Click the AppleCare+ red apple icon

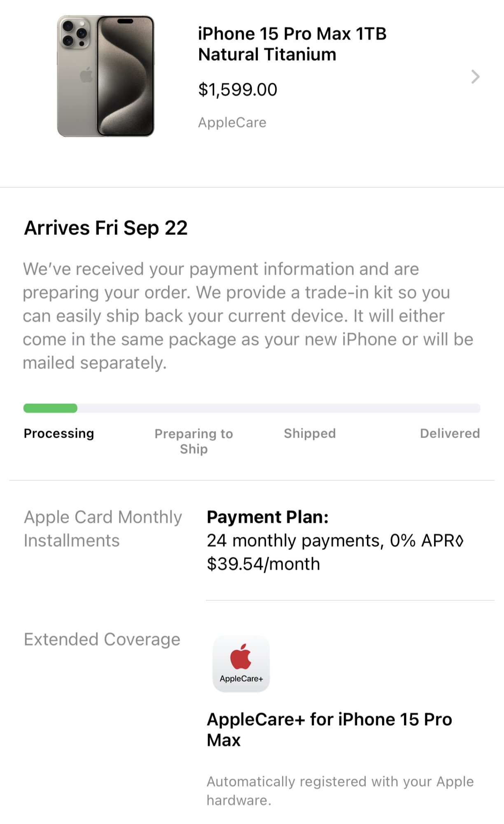coord(241,657)
